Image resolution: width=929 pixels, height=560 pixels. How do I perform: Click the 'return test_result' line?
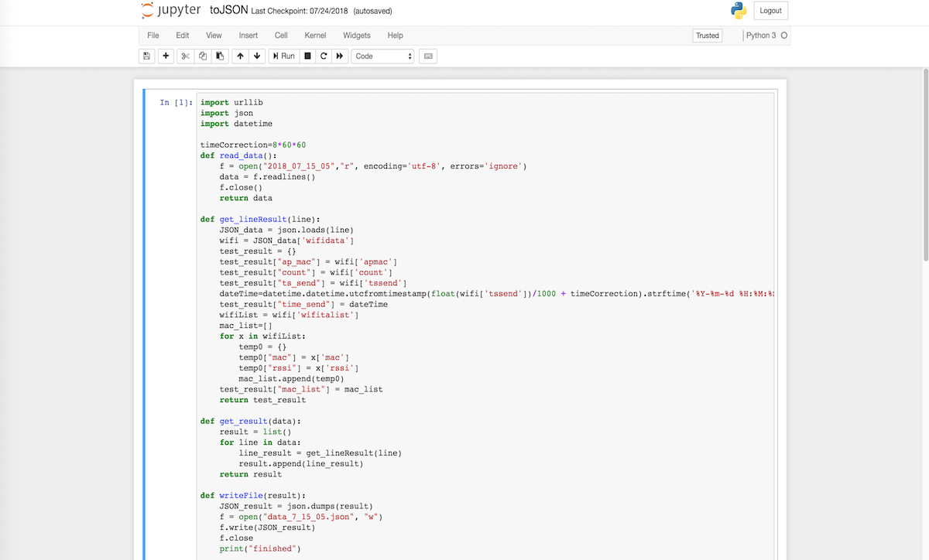[262, 400]
